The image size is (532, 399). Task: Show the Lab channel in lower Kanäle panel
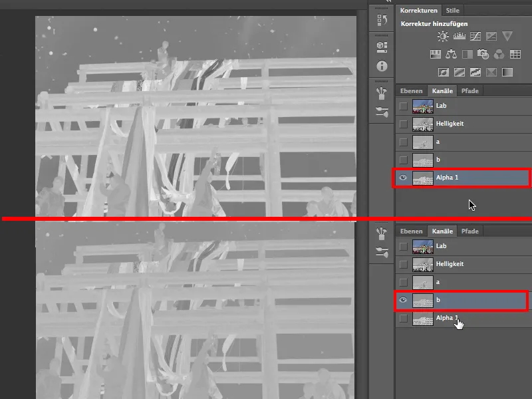[x=404, y=246]
